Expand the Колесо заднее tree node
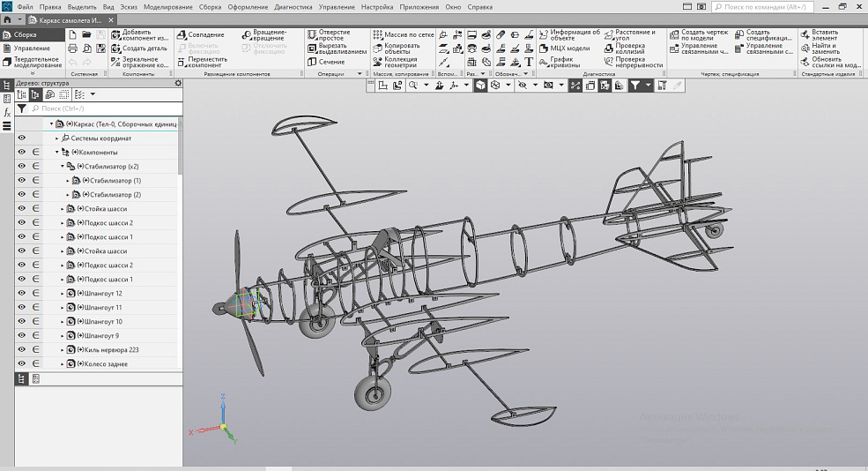 (63, 364)
